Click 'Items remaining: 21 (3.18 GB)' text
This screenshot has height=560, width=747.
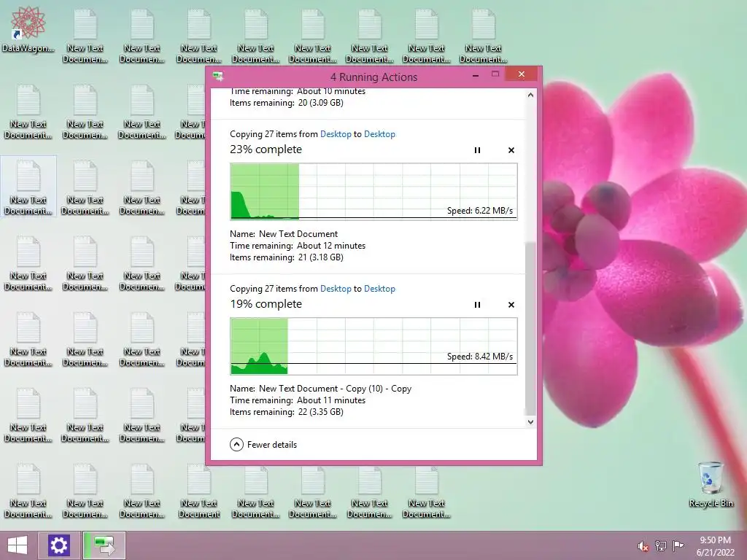click(286, 257)
